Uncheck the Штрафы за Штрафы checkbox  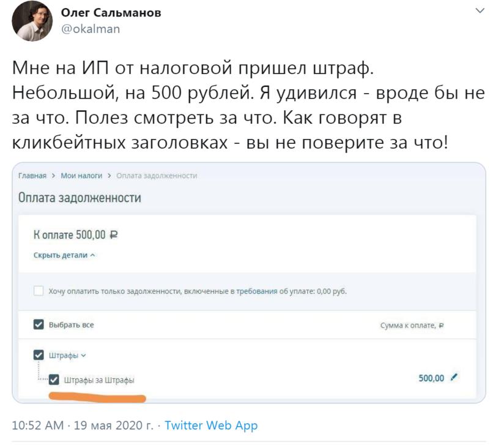54,380
